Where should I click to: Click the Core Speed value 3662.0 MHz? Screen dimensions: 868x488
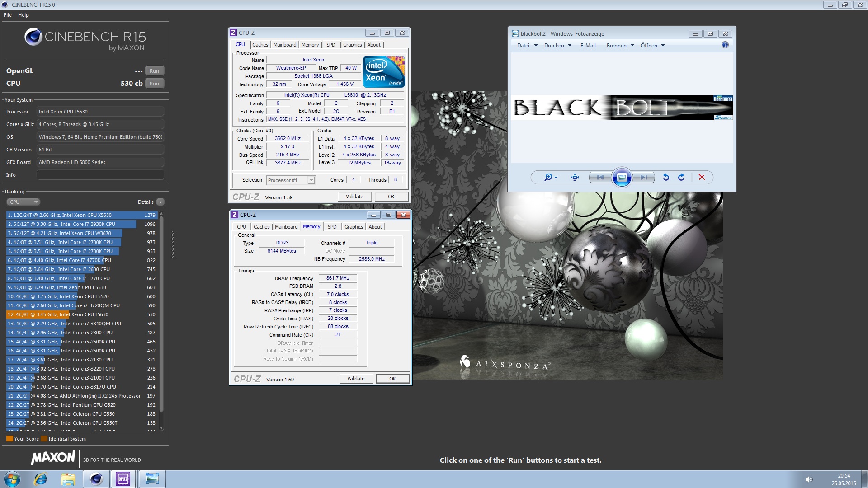click(288, 139)
